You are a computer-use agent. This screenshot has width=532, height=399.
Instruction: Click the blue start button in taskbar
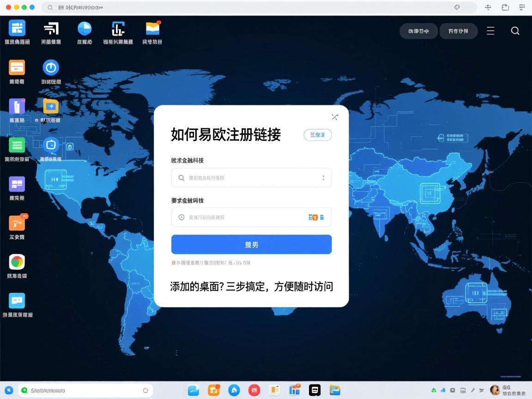pos(8,390)
